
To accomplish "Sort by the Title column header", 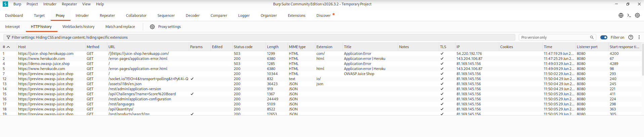I will 370,47.
